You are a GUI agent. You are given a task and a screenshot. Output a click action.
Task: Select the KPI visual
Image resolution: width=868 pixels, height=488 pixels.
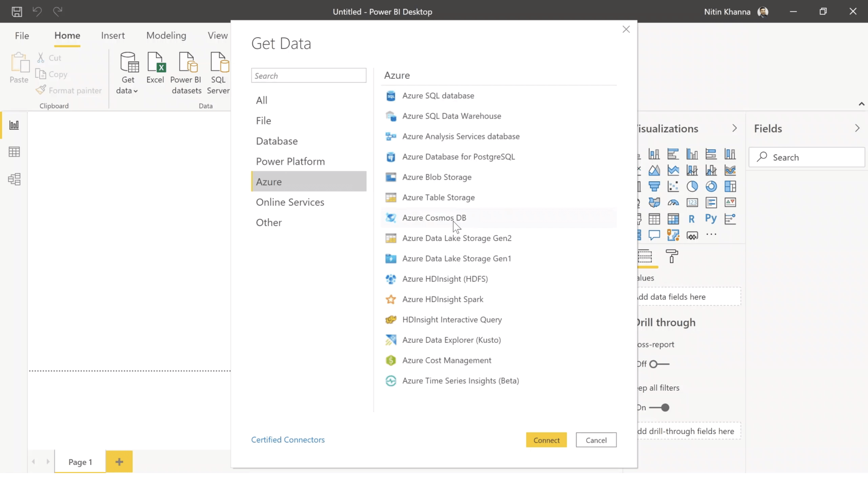tap(730, 202)
